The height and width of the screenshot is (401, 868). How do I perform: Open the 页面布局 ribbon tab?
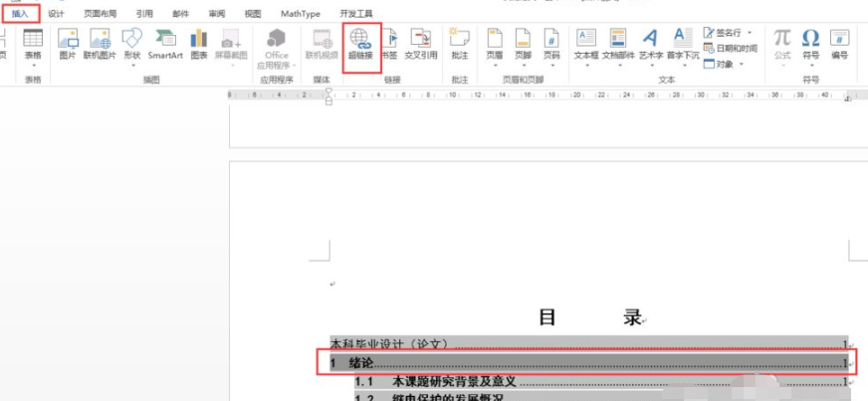tap(101, 14)
